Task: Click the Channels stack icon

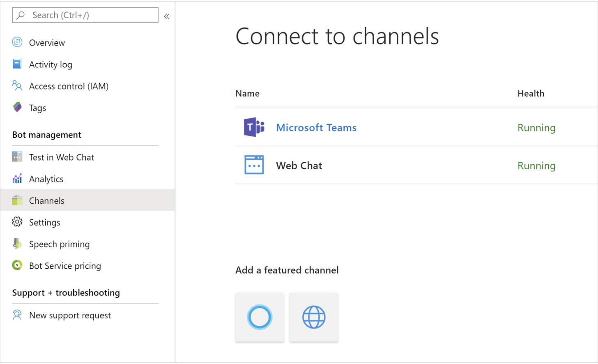Action: (x=17, y=200)
